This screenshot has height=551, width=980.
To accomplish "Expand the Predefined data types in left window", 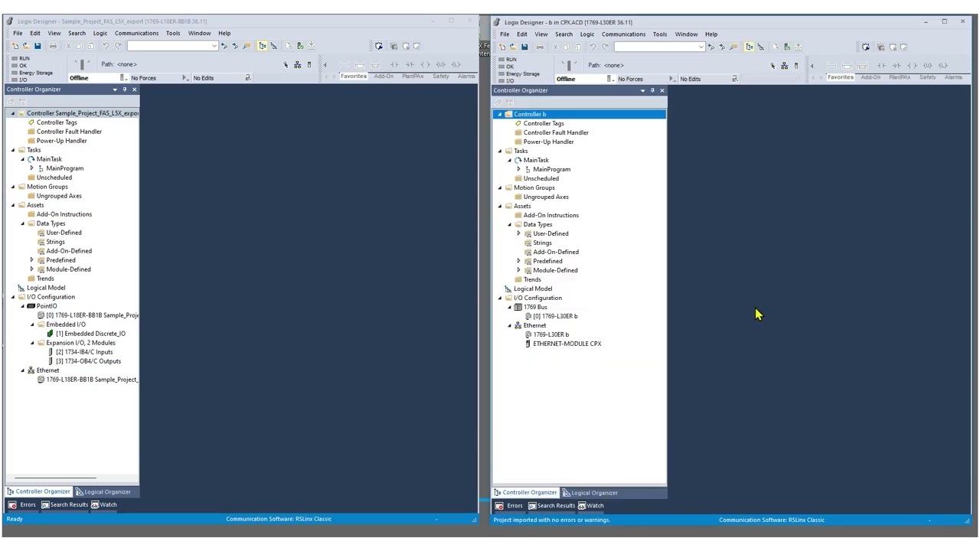I will coord(31,260).
